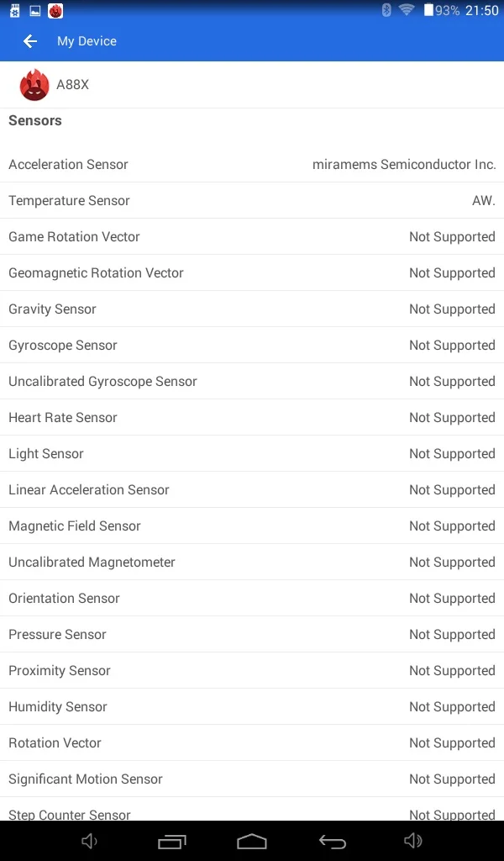
Task: Tap the AnTuTu logo next to A88X
Action: (34, 85)
